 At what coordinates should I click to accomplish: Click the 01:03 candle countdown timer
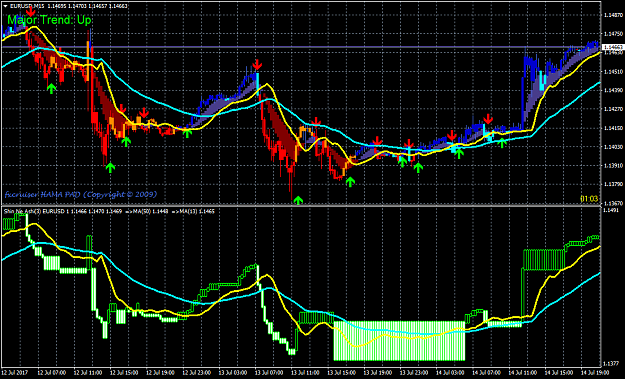coord(589,198)
